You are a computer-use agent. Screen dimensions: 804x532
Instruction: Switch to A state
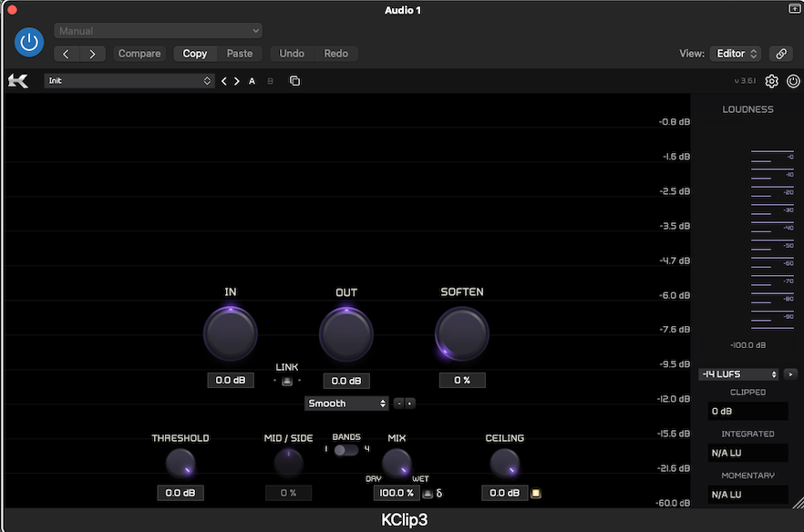pos(252,81)
